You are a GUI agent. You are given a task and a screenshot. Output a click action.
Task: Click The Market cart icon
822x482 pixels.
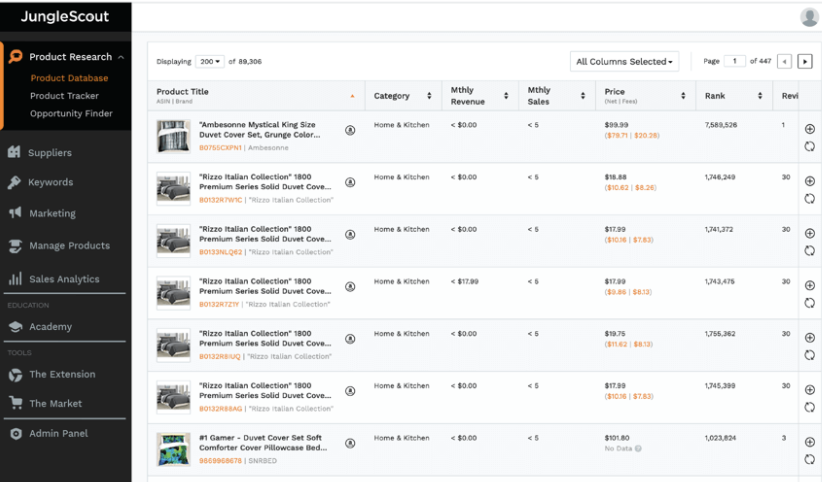[16, 403]
